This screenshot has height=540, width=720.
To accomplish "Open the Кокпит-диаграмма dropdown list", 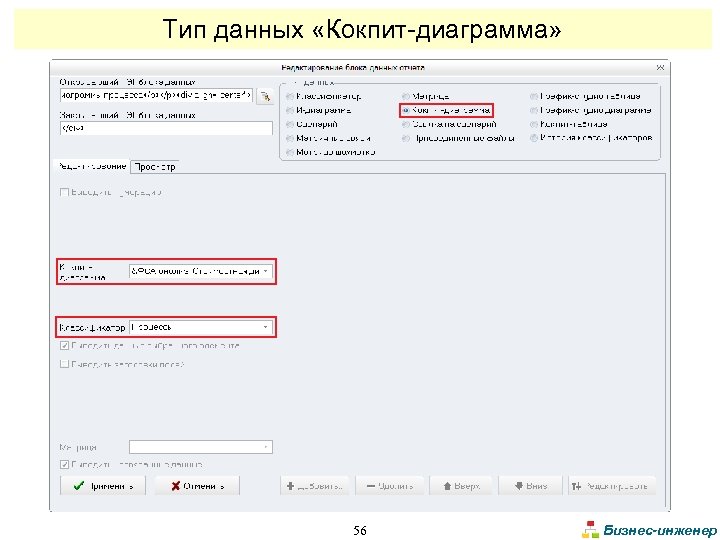I will click(x=201, y=271).
